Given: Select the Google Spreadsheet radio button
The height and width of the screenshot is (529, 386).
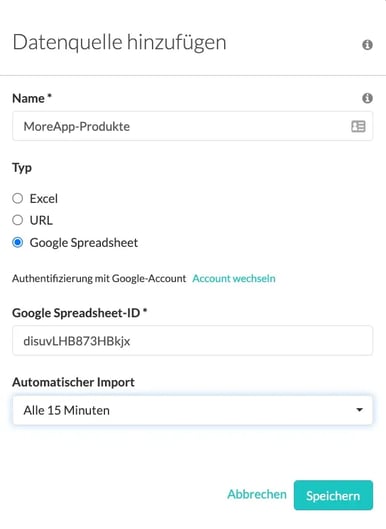Looking at the screenshot, I should pyautogui.click(x=18, y=243).
